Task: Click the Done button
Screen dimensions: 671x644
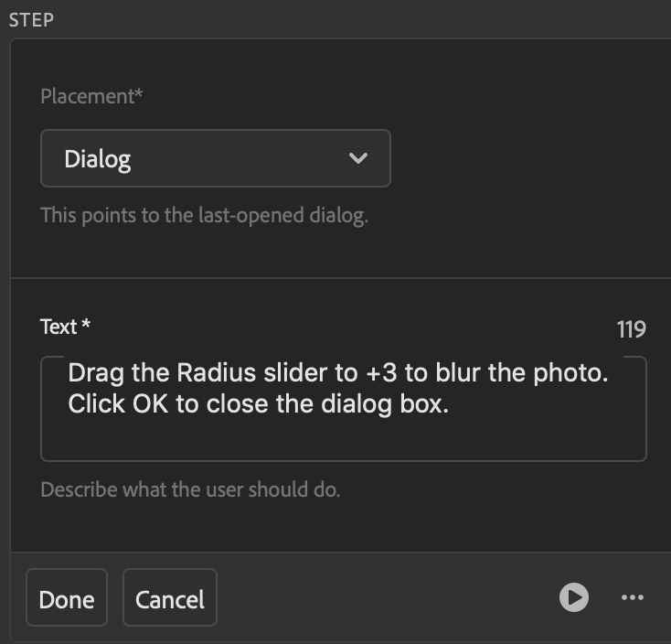Action: click(67, 598)
